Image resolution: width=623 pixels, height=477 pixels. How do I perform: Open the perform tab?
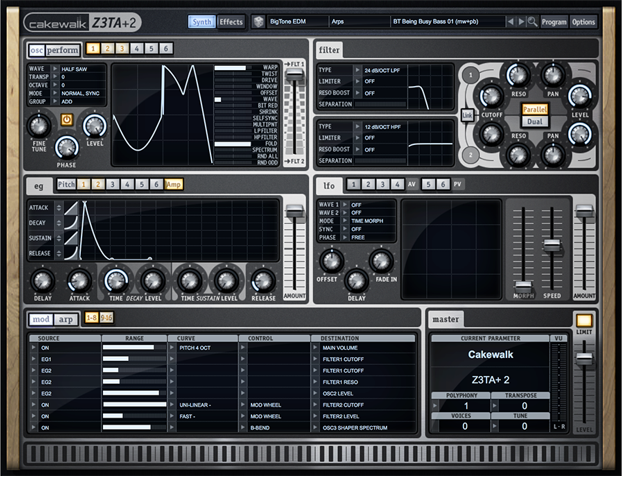tap(62, 50)
